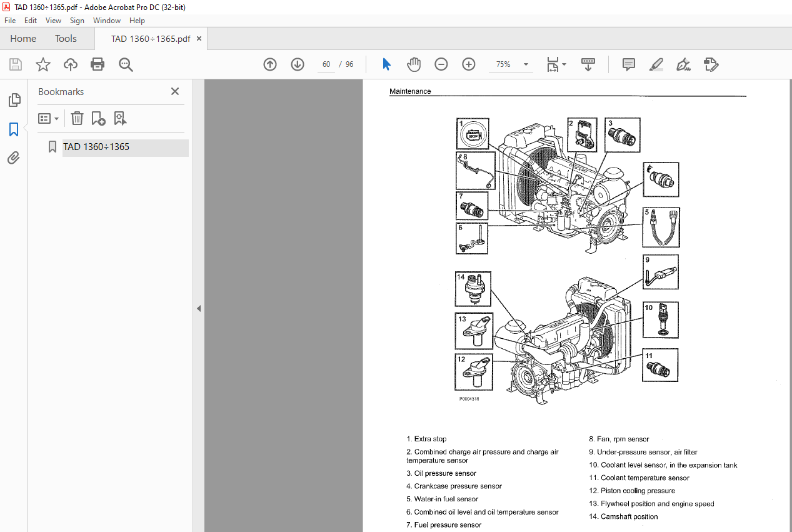This screenshot has width=792, height=532.
Task: Click '14. Camshaft position' text
Action: pyautogui.click(x=623, y=516)
